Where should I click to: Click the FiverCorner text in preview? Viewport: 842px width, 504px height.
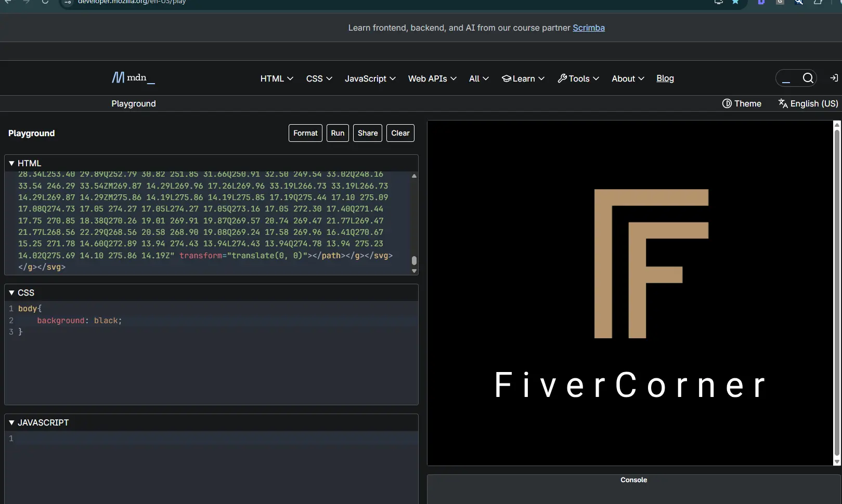tap(630, 385)
